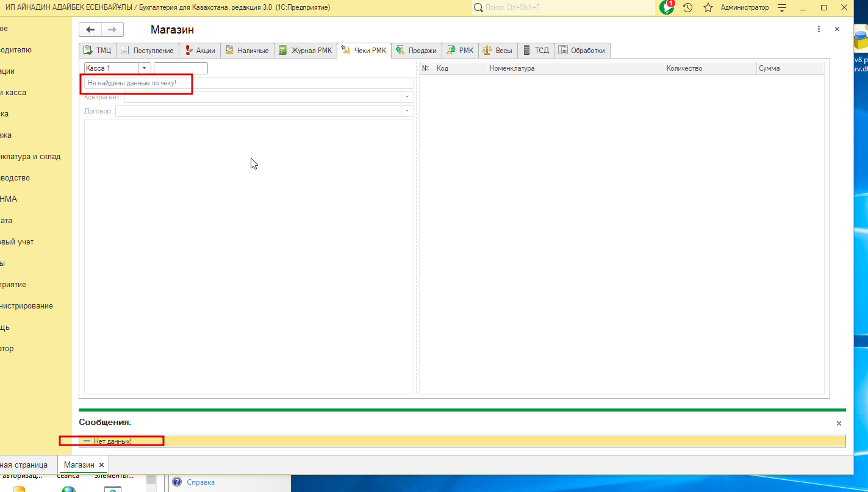Close the Сообщения panel
Viewport: 868px width, 492px height.
(839, 423)
